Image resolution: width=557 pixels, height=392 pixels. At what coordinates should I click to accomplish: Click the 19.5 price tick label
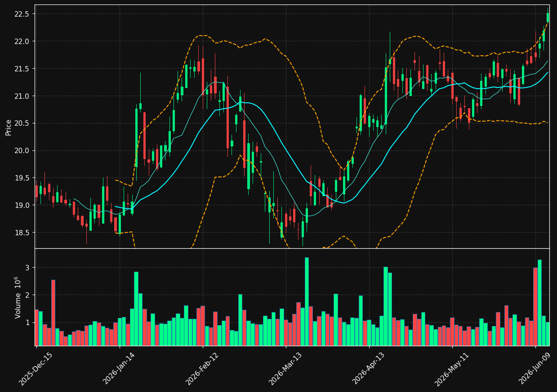[22, 178]
